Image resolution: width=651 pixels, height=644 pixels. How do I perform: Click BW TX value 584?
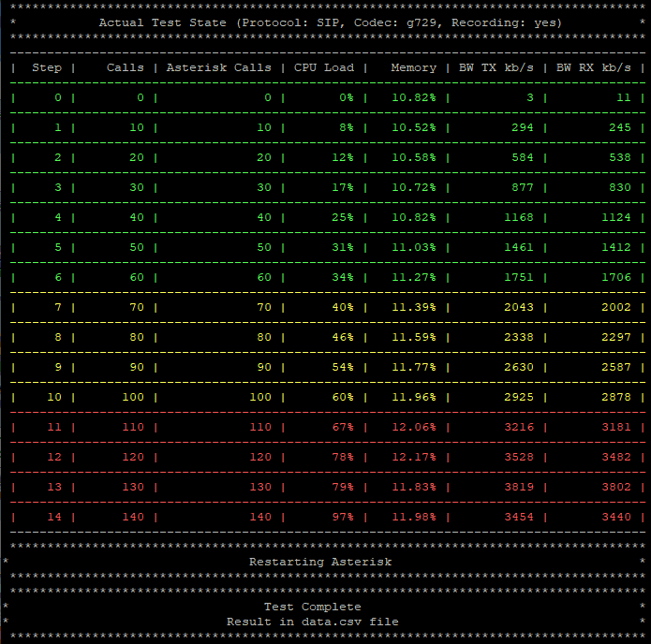pyautogui.click(x=523, y=157)
